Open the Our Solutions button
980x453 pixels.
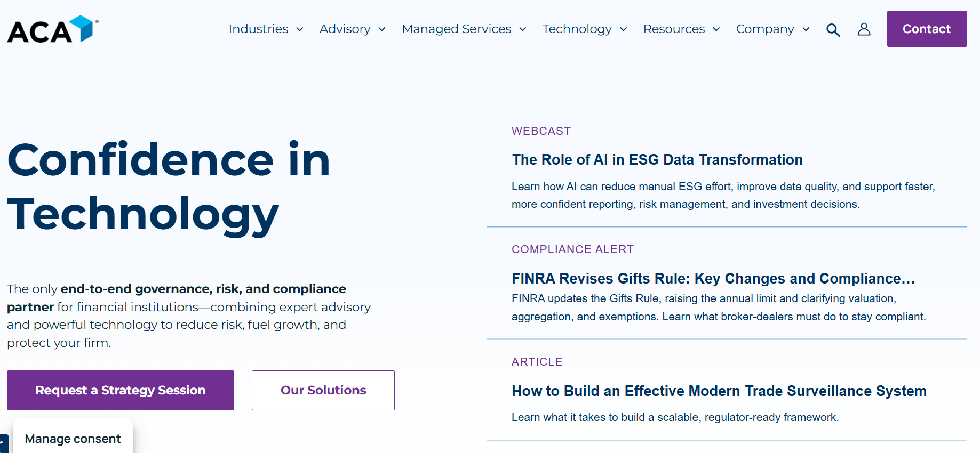(x=323, y=390)
